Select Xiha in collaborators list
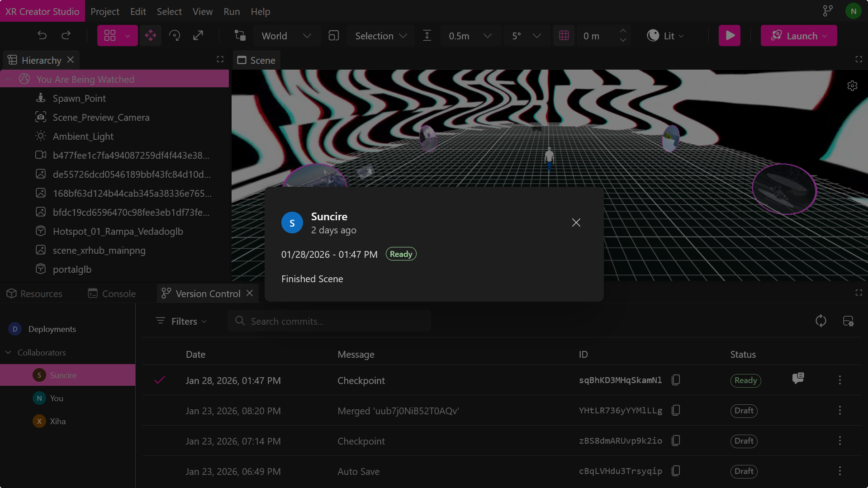Screen dimensions: 868x488 (x=57, y=421)
